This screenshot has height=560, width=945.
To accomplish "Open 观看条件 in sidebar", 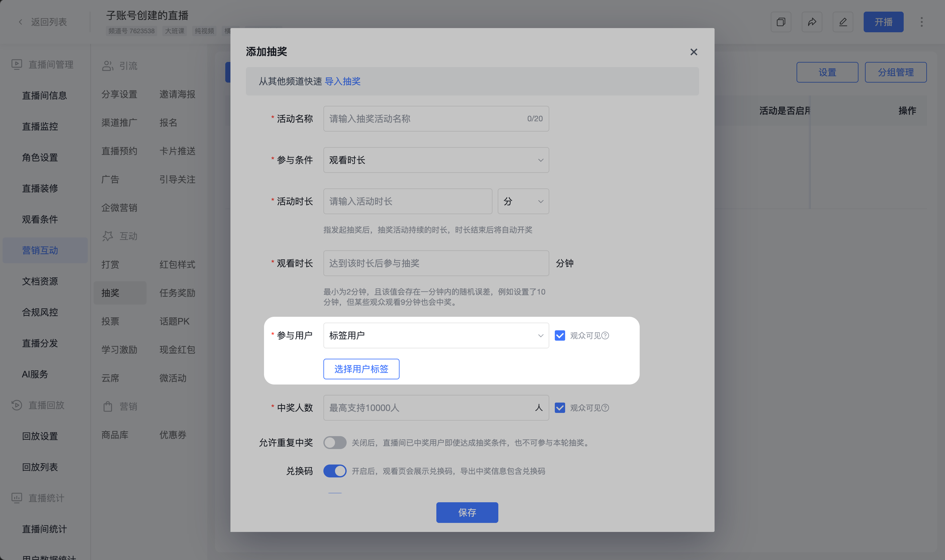I will point(40,219).
